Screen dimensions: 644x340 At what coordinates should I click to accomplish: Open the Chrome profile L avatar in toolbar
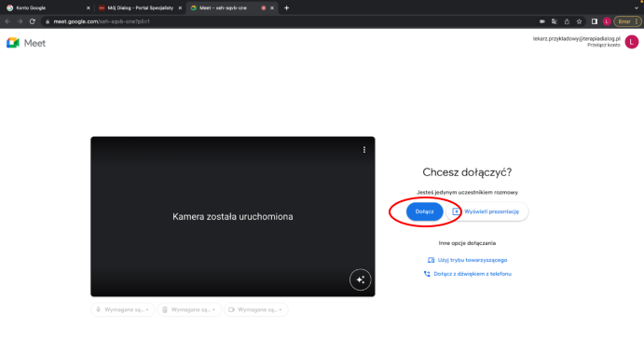[607, 21]
